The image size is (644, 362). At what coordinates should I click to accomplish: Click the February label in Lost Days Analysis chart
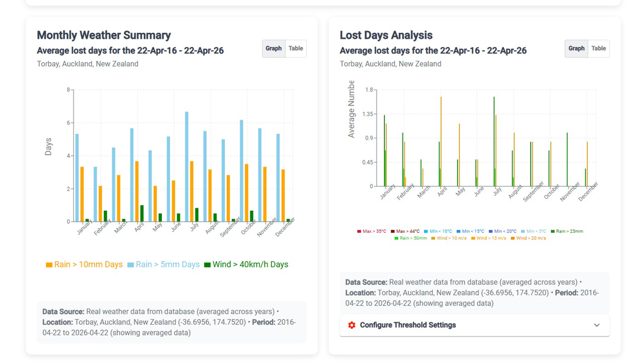405,192
